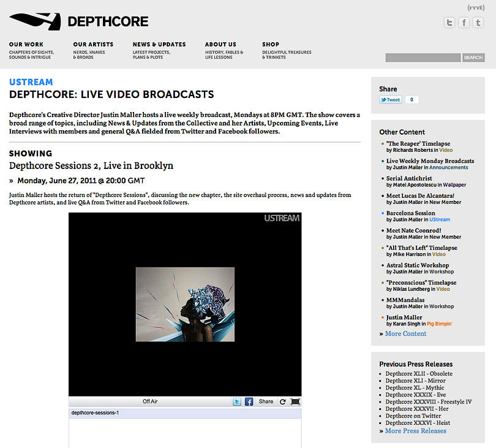Click the Video category under 'The Reaper' Timelapse

pos(446,150)
